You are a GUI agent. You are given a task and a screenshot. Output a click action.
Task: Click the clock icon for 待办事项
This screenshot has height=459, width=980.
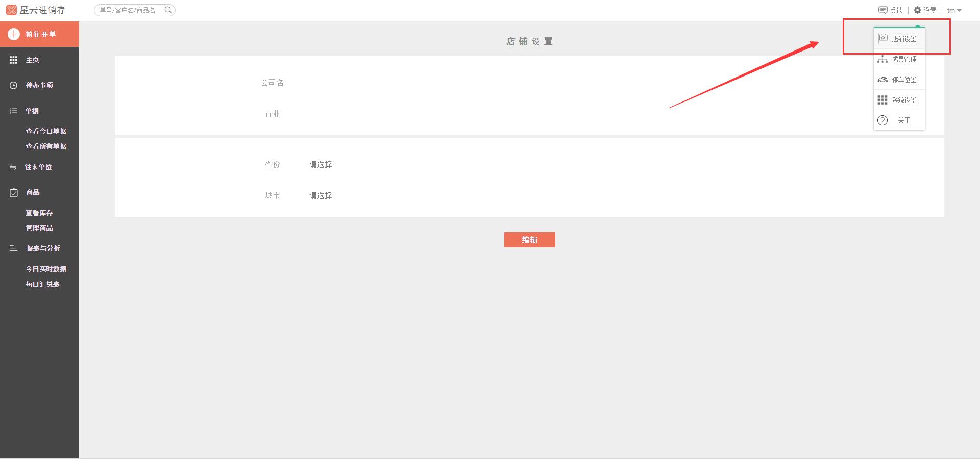tap(14, 85)
